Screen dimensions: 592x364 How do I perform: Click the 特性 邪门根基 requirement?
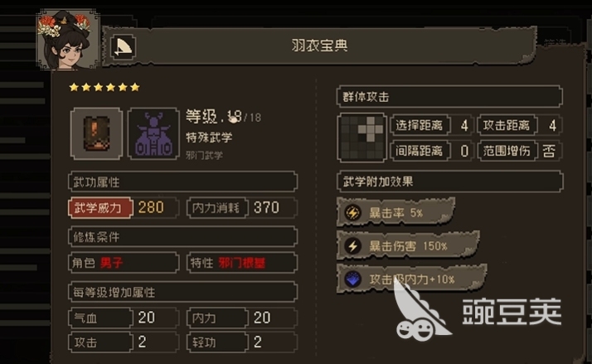(242, 263)
